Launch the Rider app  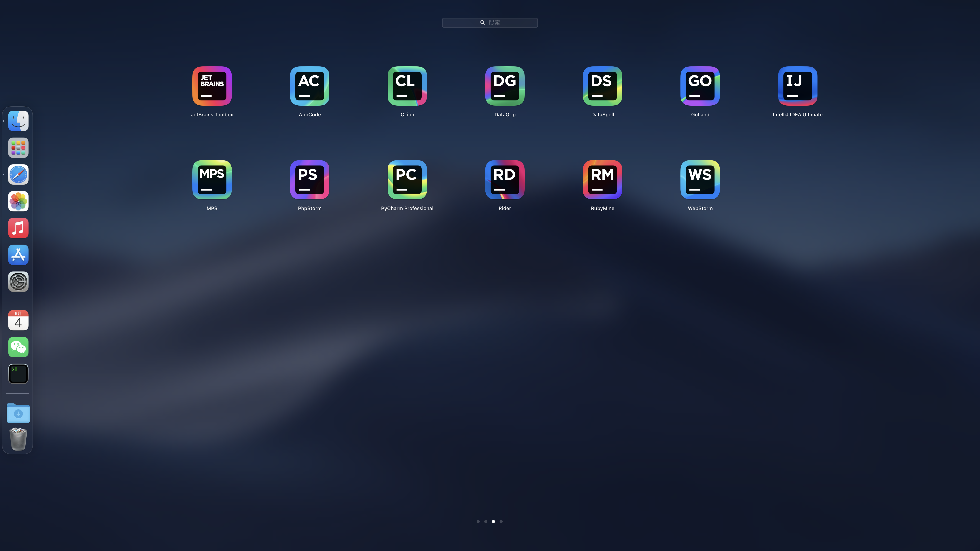pyautogui.click(x=505, y=179)
